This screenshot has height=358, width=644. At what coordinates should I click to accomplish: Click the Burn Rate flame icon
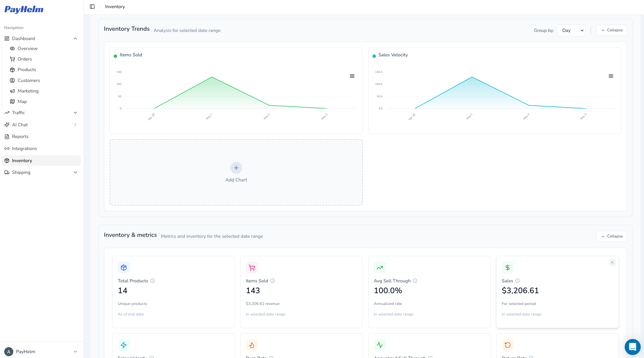[x=252, y=345]
